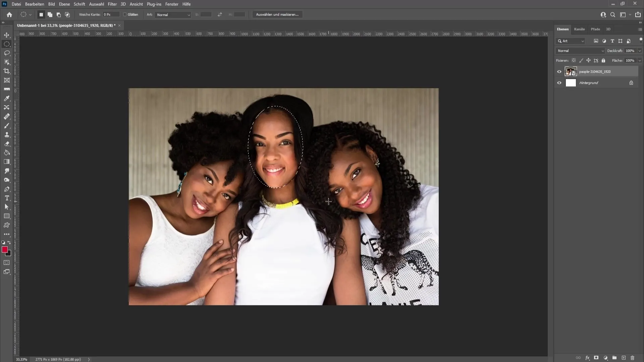644x362 pixels.
Task: Open the Deckraft opacity dropdown
Action: [x=640, y=50]
